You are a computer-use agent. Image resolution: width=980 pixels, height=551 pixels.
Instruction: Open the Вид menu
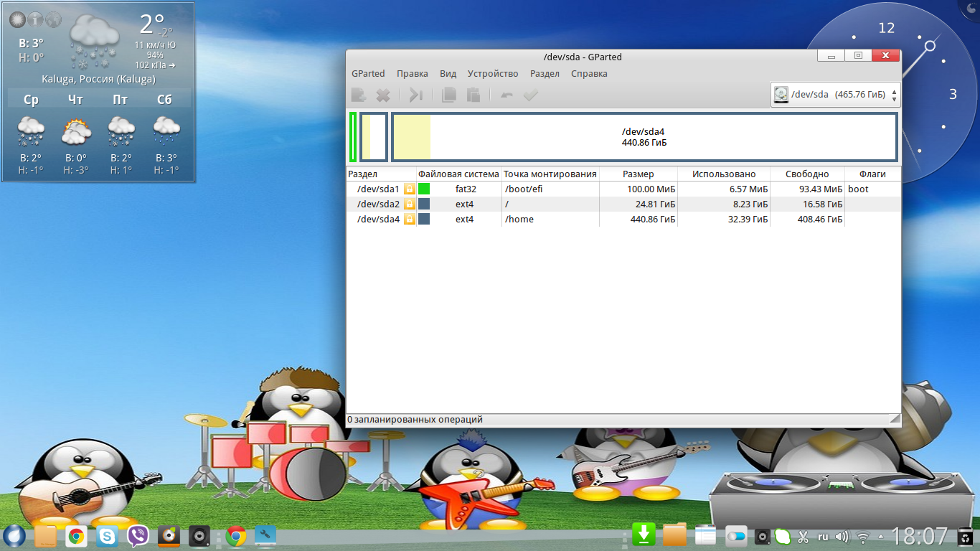[x=448, y=73]
